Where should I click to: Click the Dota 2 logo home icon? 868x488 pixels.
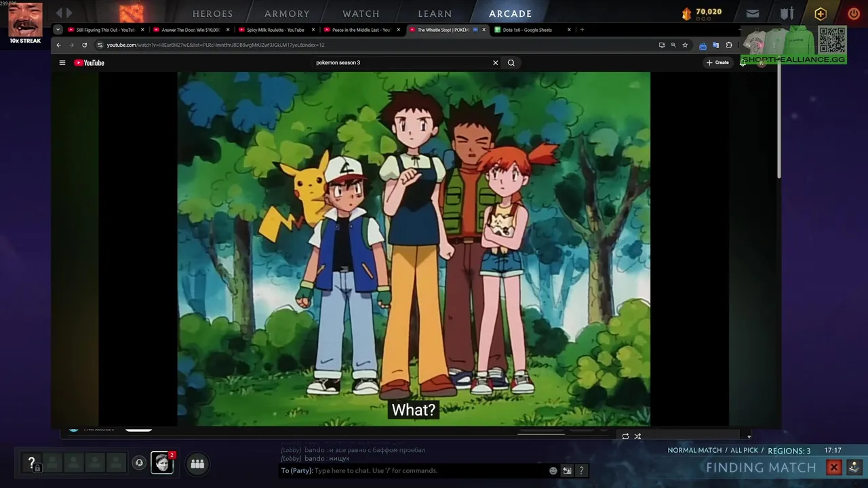(x=132, y=13)
